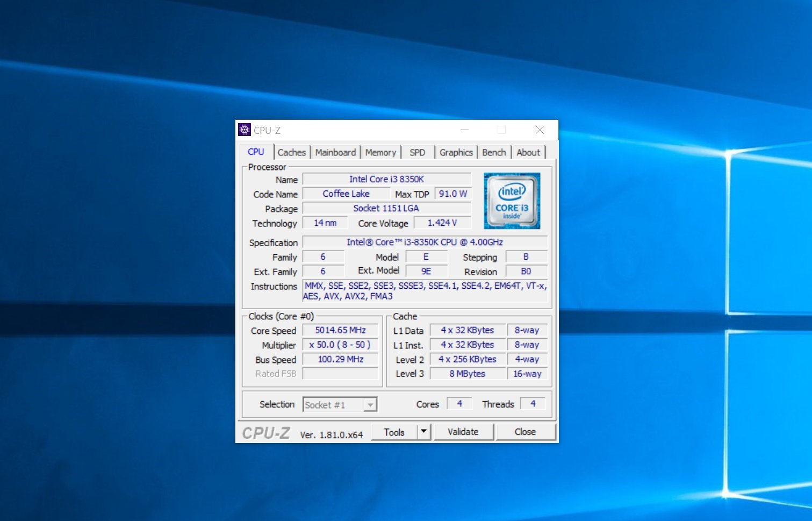Image resolution: width=812 pixels, height=521 pixels.
Task: Click the L1 Inst. '8-way' associativity
Action: [x=527, y=345]
